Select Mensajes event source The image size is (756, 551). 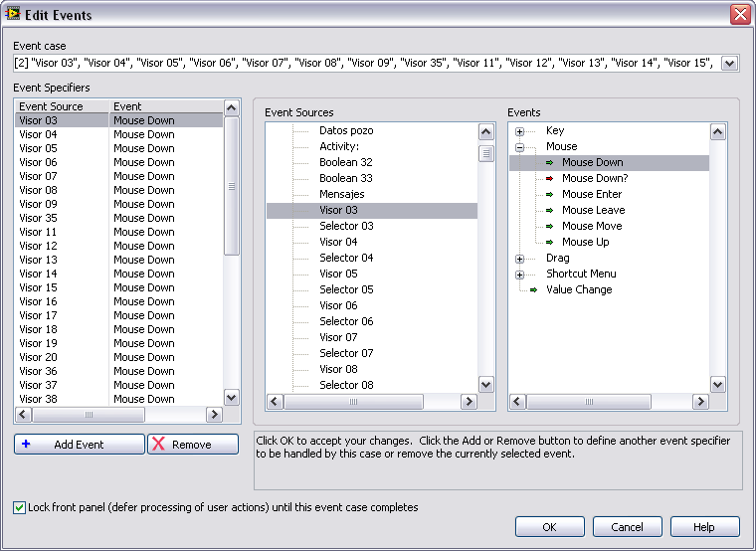[x=342, y=194]
